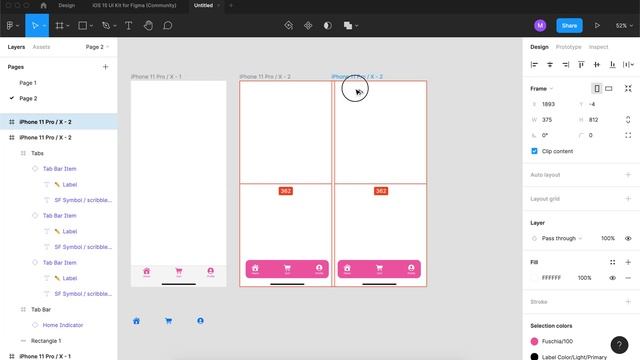Screen dimensions: 640x360
Task: Remove the FFFFFF fill with minus
Action: click(628, 278)
